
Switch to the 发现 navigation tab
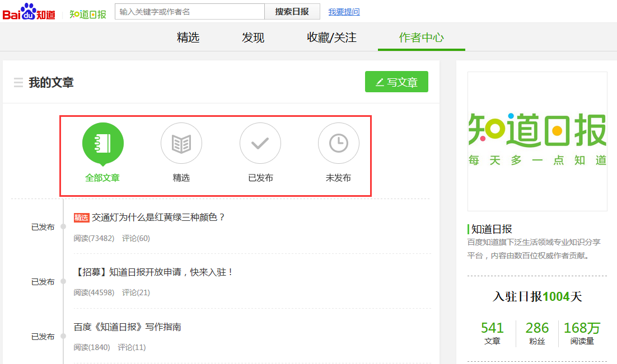pos(253,37)
